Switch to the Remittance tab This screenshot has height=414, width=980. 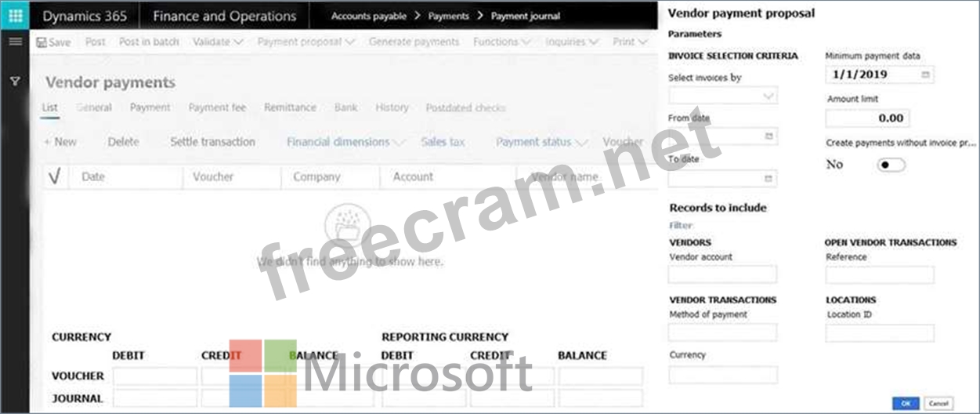[x=290, y=107]
